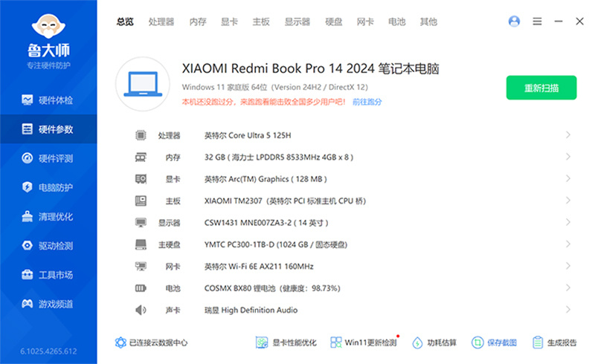Screen dimensions: 595x364
Task: Expand the 显卡 Arc Graphics row chevron
Action: coord(567,178)
